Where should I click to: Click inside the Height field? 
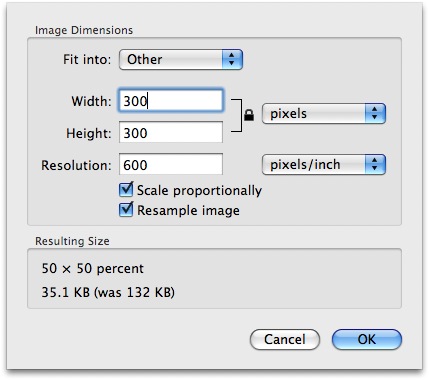(x=171, y=133)
